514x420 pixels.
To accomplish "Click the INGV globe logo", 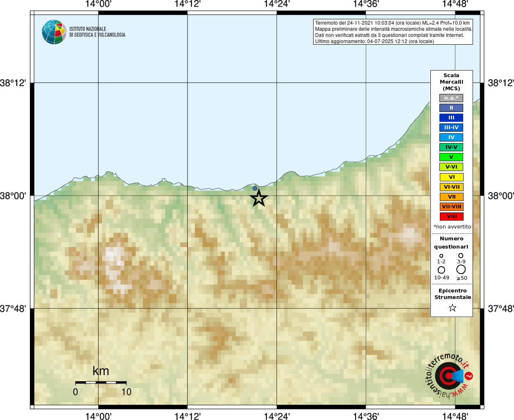I will point(54,32).
